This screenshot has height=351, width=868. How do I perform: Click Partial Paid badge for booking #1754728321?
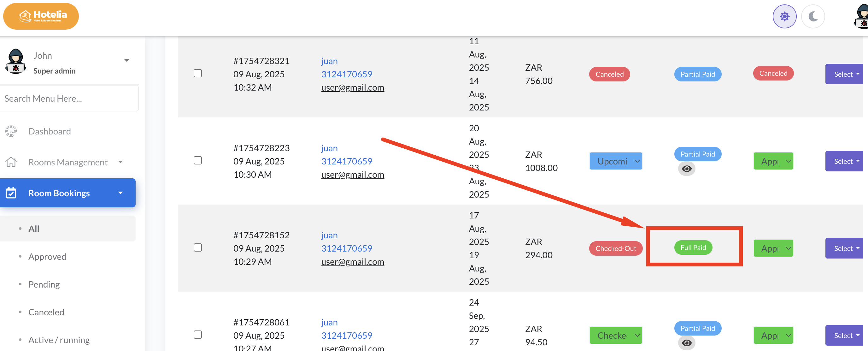697,74
